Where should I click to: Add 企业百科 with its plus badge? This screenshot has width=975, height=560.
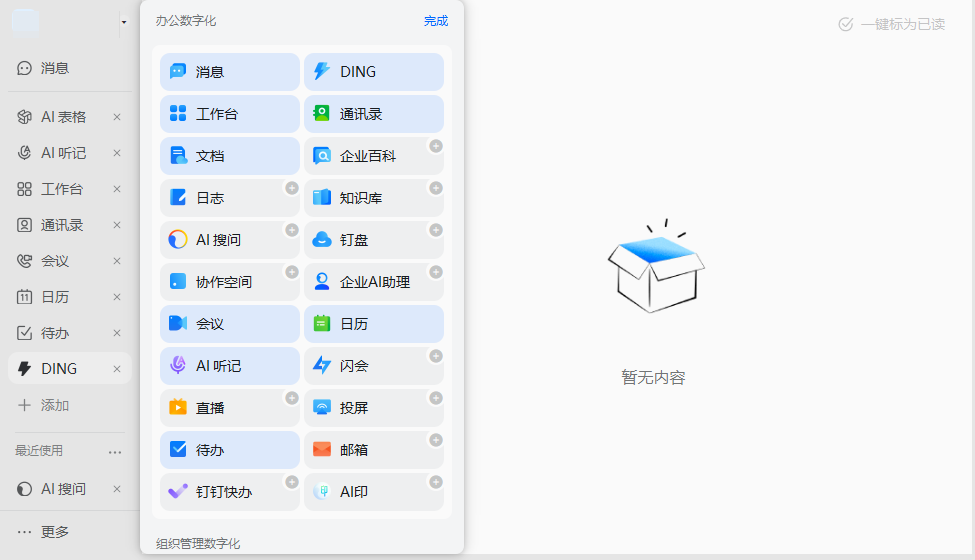(436, 146)
